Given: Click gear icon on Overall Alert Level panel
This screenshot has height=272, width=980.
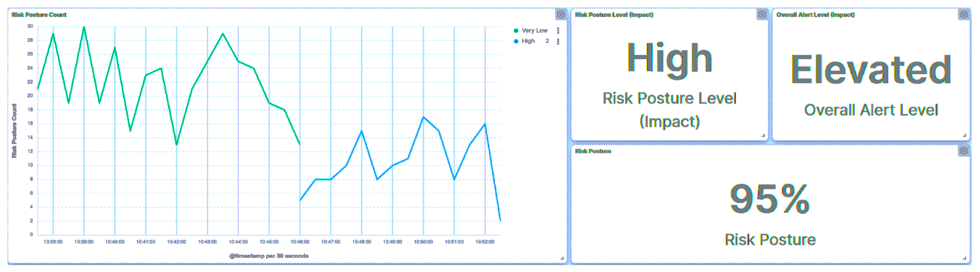Looking at the screenshot, I should (963, 14).
